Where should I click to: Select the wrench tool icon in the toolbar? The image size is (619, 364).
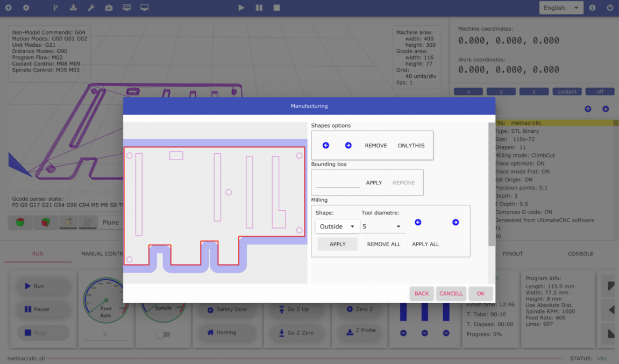(91, 8)
